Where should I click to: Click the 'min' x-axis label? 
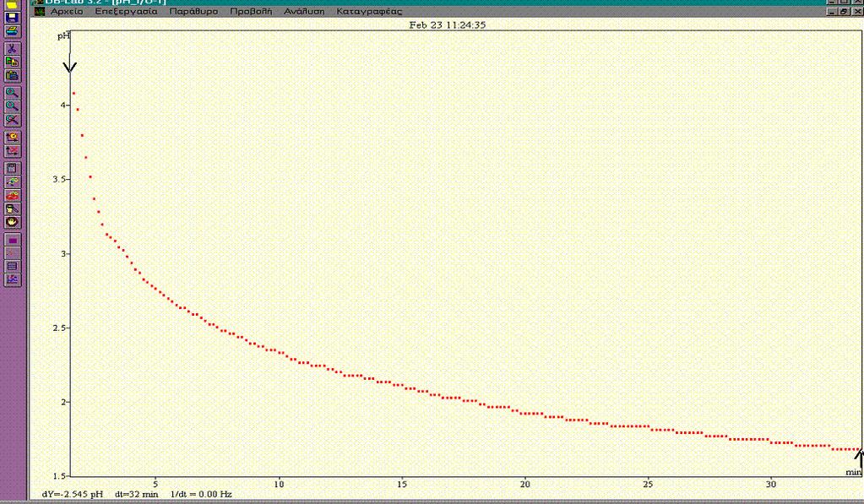pos(853,472)
